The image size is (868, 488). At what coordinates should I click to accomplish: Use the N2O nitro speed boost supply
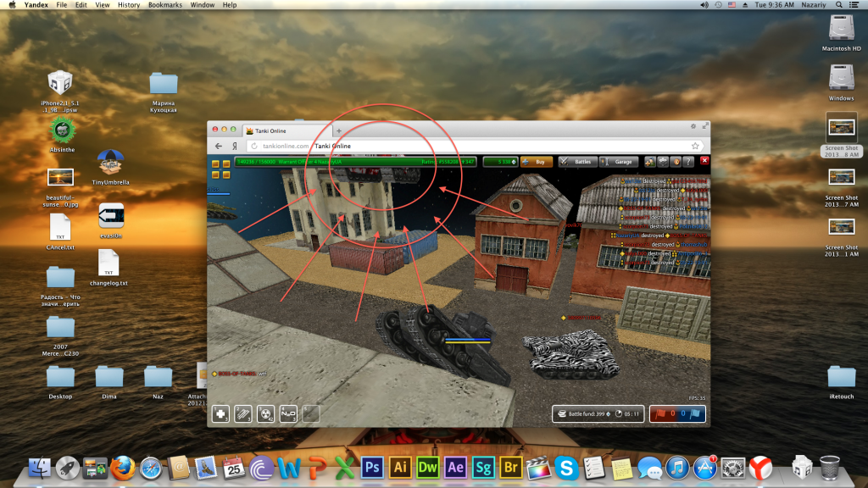tap(288, 413)
